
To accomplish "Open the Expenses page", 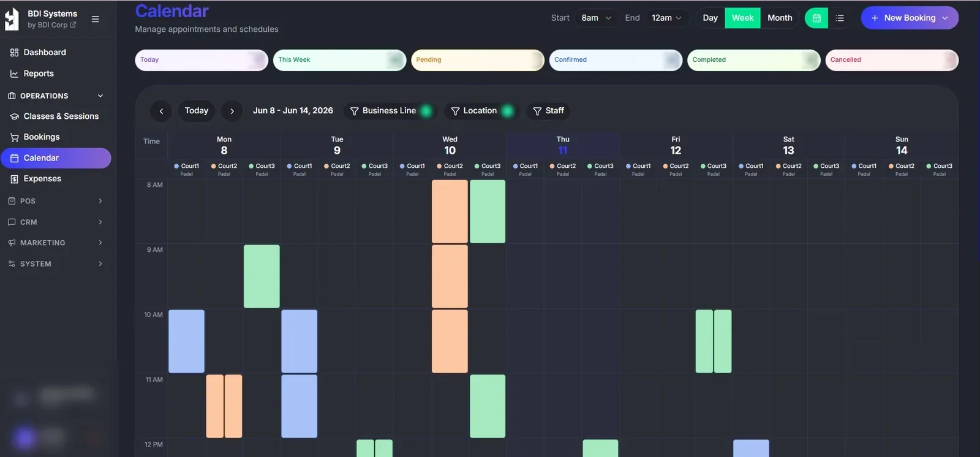I will coord(56,179).
